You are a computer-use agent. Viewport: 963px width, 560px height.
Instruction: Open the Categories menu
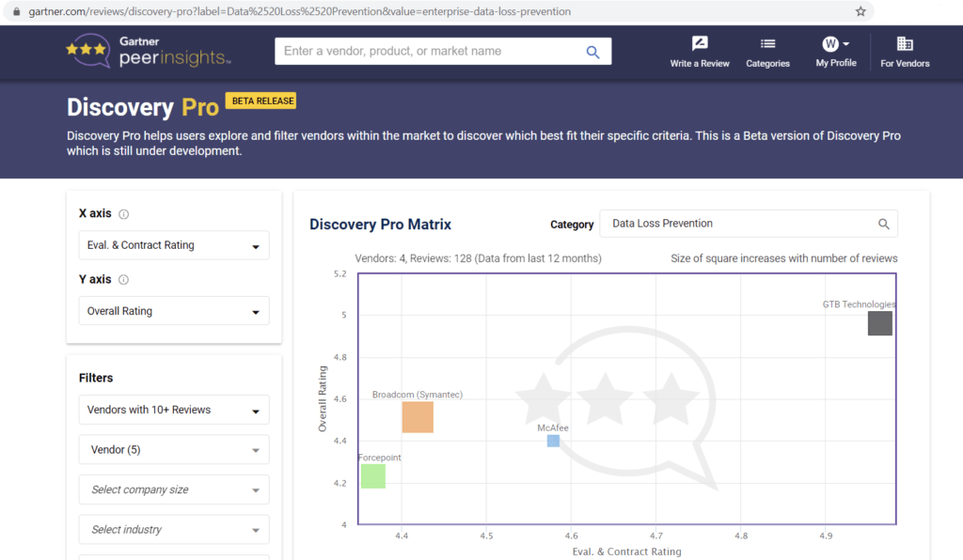coord(767,52)
